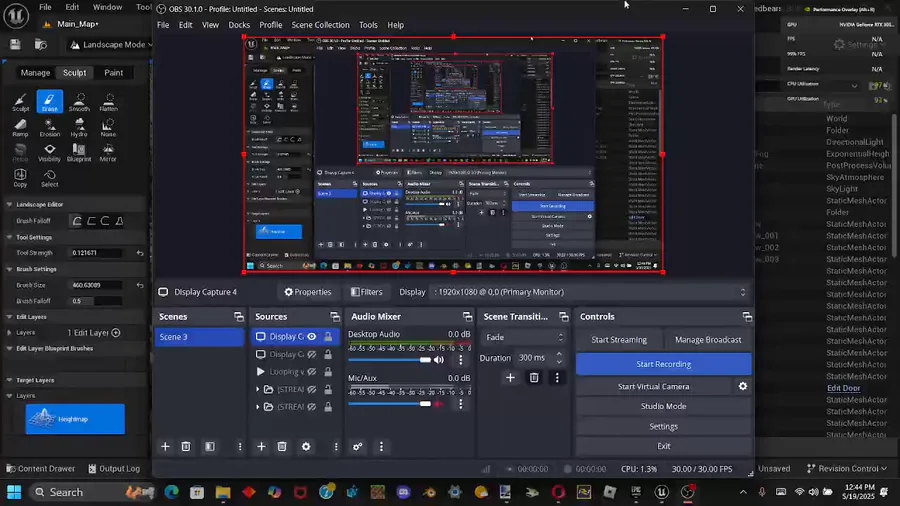Expand the Layers row under Edit Layers
The image size is (900, 506).
pos(9,333)
